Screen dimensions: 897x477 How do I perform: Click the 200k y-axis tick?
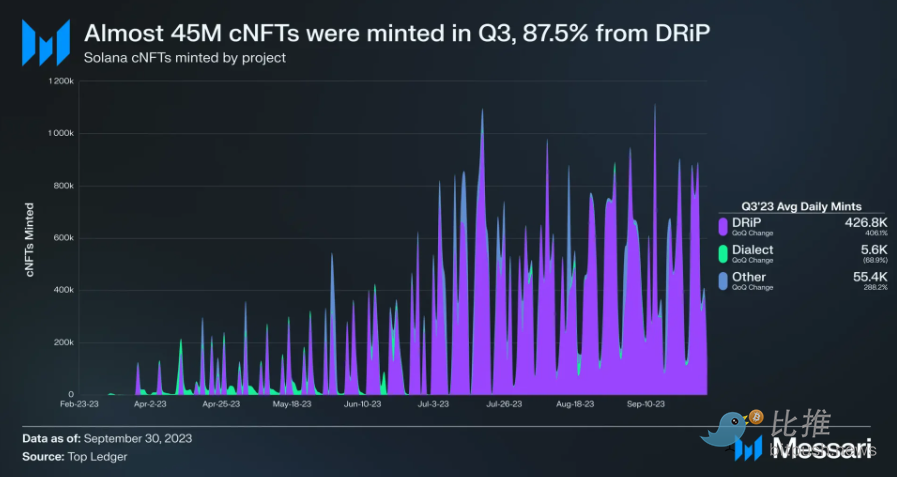63,343
